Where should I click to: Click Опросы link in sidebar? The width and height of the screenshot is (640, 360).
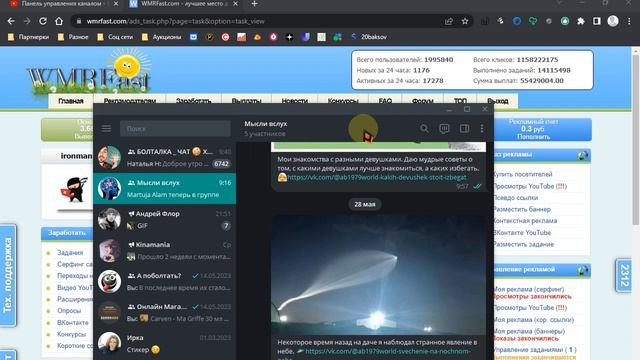[x=69, y=311]
